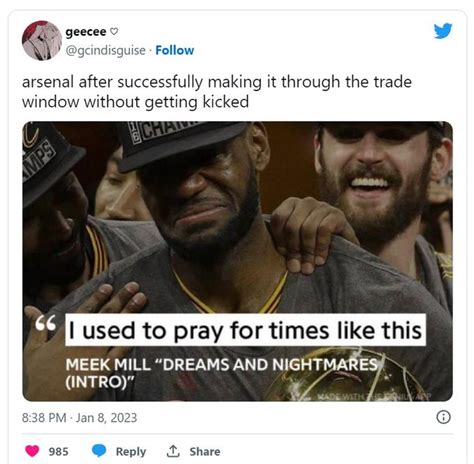Click the geecee display name
474x464 pixels.
point(86,32)
